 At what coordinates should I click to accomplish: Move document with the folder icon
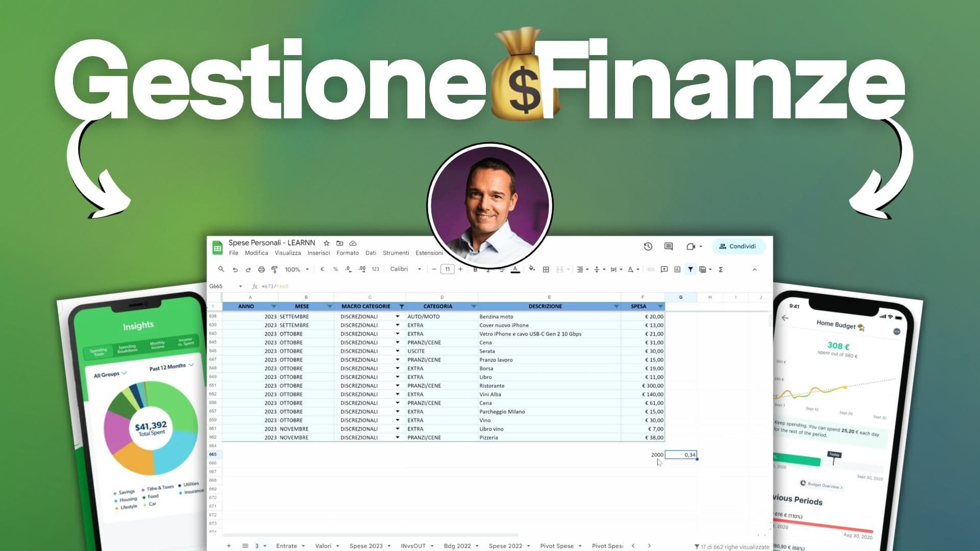tap(339, 243)
